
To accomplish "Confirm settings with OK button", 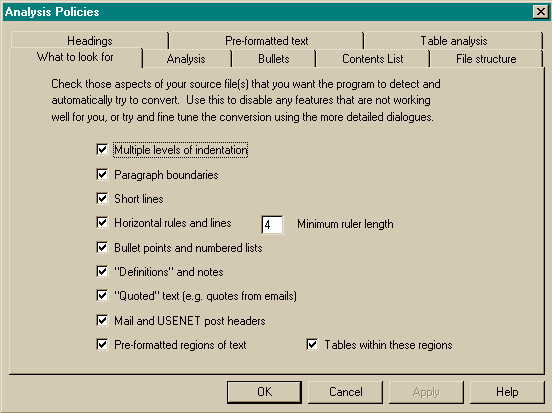I will 264,392.
